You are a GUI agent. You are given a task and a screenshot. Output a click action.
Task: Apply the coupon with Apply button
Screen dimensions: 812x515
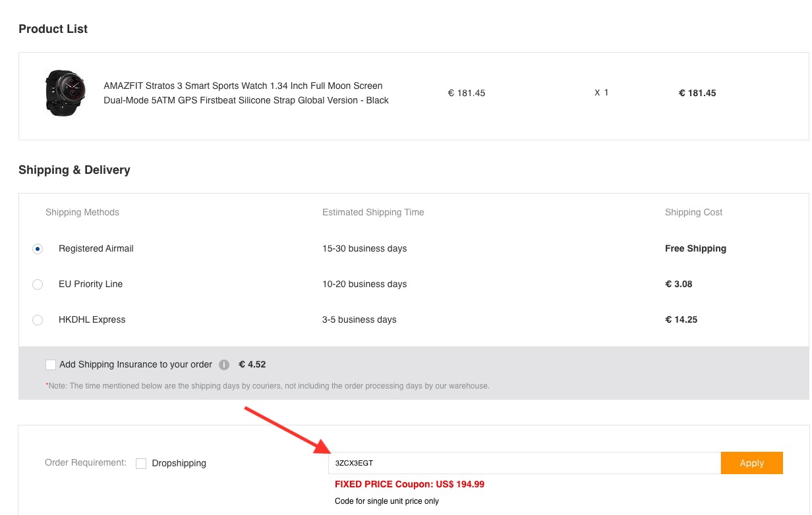752,463
